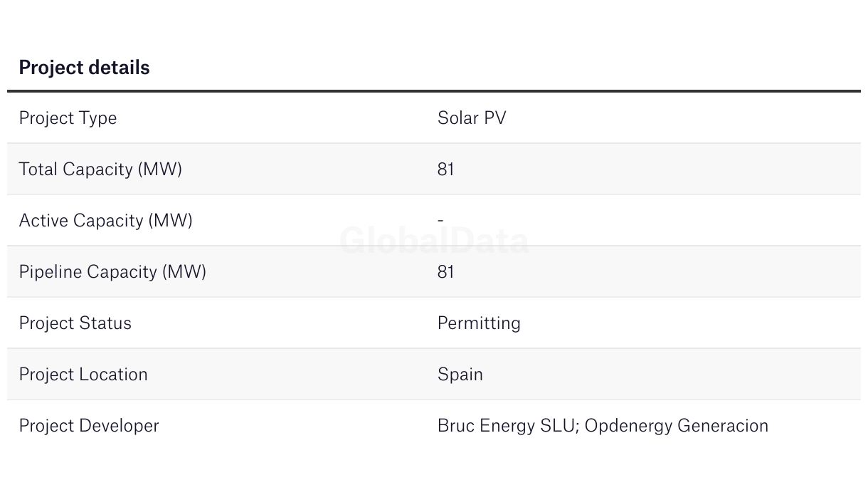Select the Project Location table row
This screenshot has height=480, width=868.
(434, 375)
